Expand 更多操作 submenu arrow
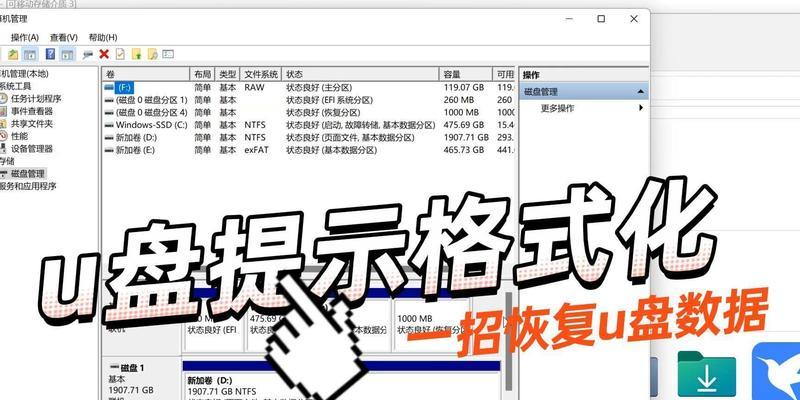This screenshot has width=800, height=400. [x=641, y=108]
